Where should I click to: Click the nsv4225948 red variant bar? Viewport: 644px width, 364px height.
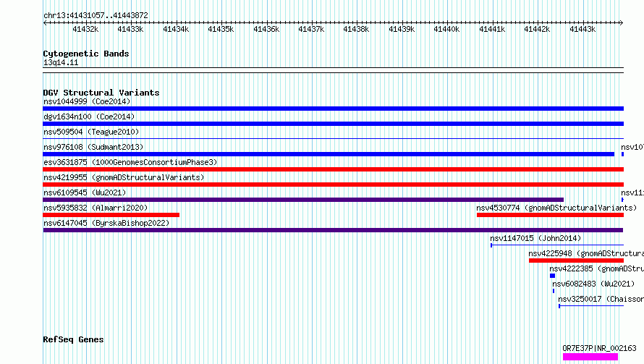coord(576,261)
